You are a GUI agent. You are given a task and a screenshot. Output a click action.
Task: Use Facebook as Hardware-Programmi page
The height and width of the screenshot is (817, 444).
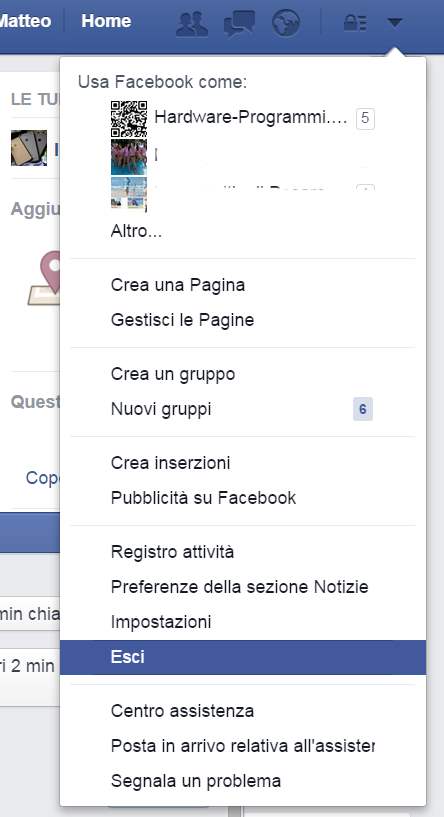(x=251, y=118)
